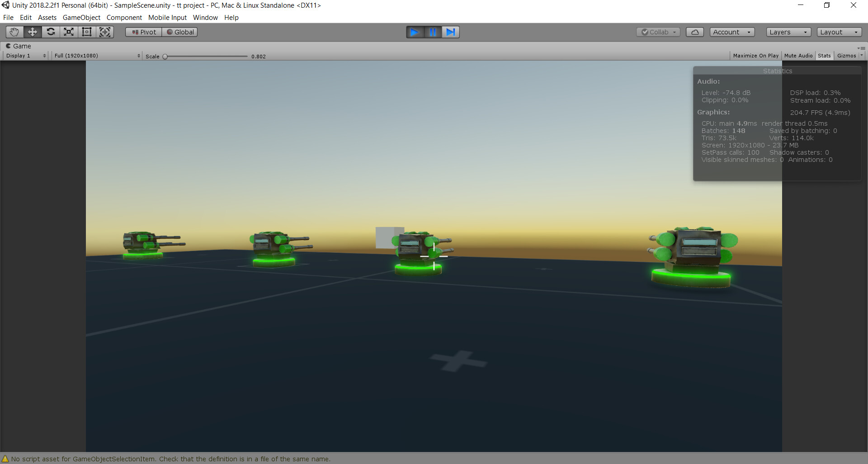Select the Hand tool

tap(14, 32)
